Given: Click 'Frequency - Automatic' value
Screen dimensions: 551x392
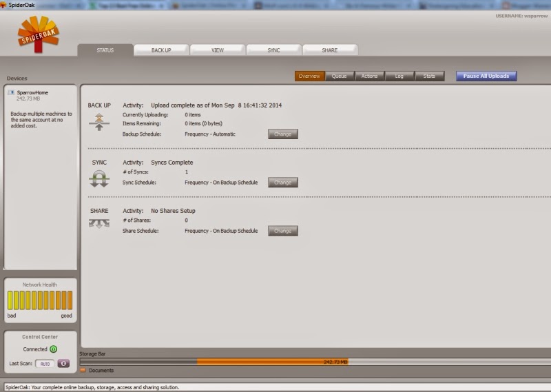Looking at the screenshot, I should tap(210, 134).
